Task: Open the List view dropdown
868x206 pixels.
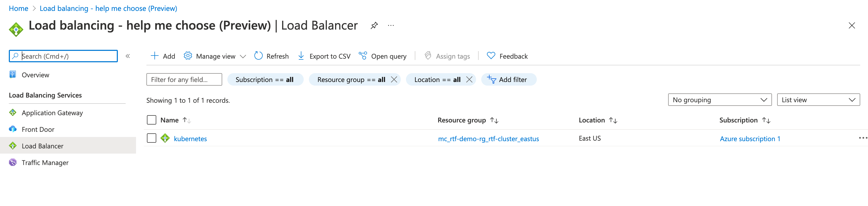Action: point(818,100)
